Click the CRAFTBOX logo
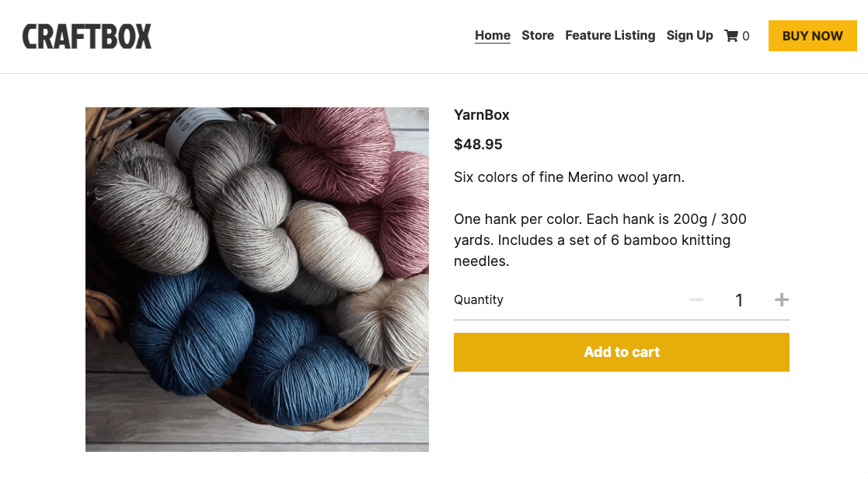Viewport: 868px width, 479px height. pos(86,36)
